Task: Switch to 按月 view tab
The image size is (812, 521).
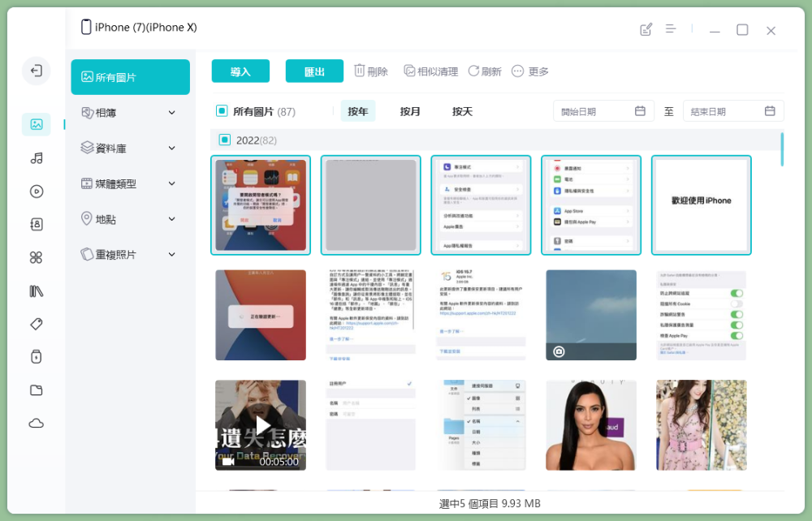Action: point(410,111)
